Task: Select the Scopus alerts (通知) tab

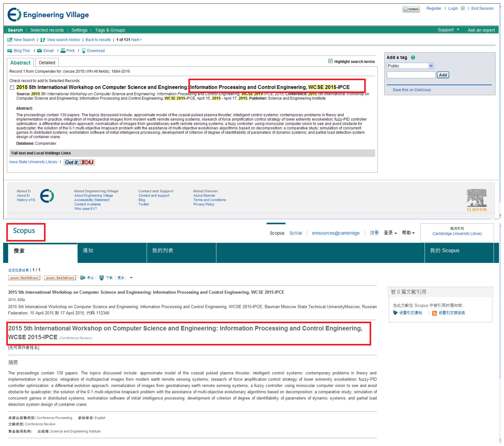Action: coord(112,253)
